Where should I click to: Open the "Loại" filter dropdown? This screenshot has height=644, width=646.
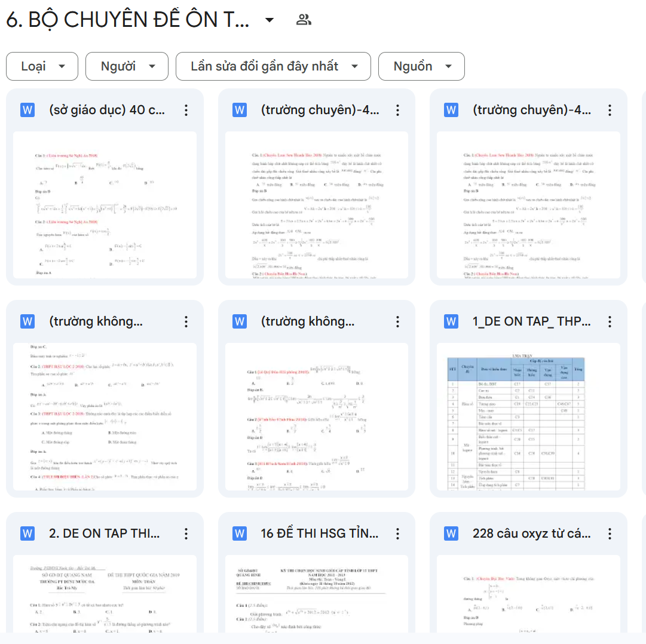[x=42, y=66]
